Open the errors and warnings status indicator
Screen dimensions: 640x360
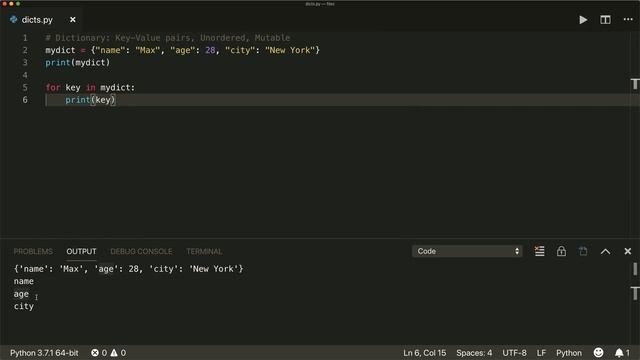point(109,353)
